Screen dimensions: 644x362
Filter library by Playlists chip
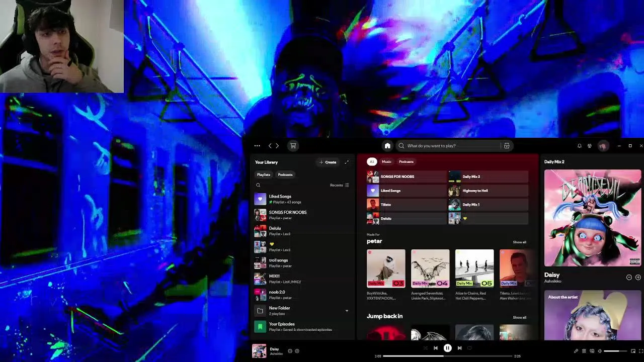pos(264,174)
